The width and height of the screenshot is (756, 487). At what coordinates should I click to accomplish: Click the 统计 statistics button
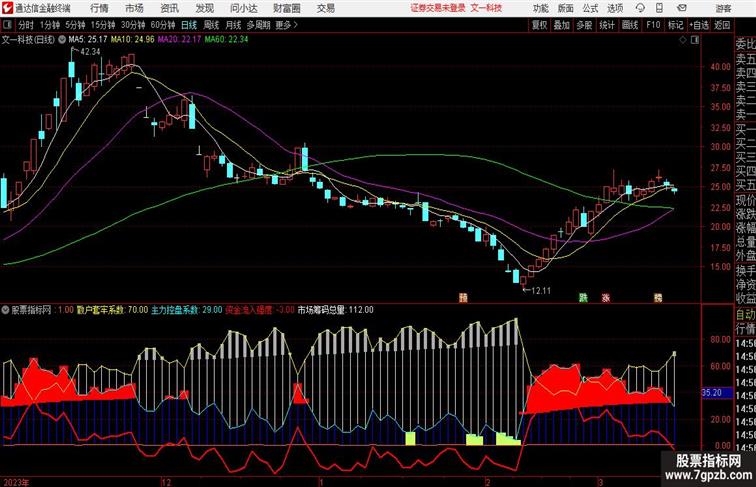click(x=607, y=25)
